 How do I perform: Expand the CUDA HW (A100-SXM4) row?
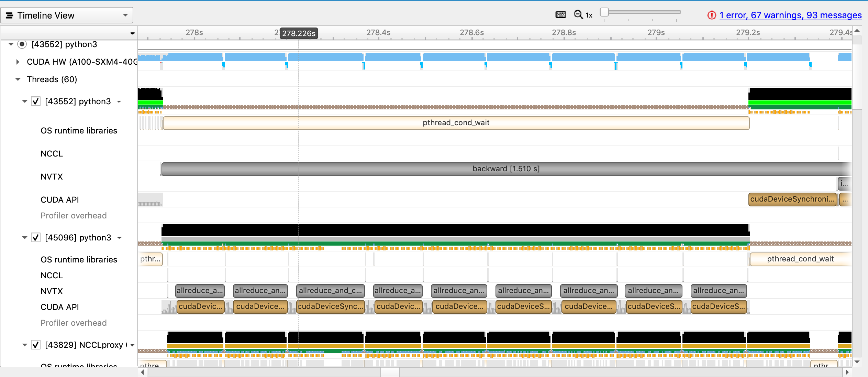(x=17, y=62)
